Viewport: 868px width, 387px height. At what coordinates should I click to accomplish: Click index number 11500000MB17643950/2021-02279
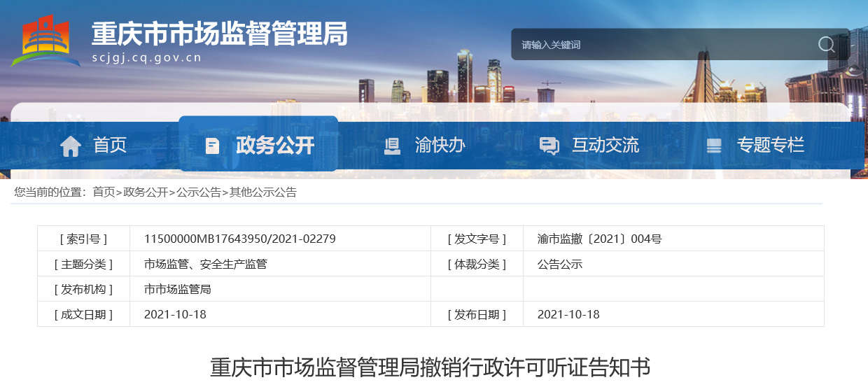[x=240, y=239]
